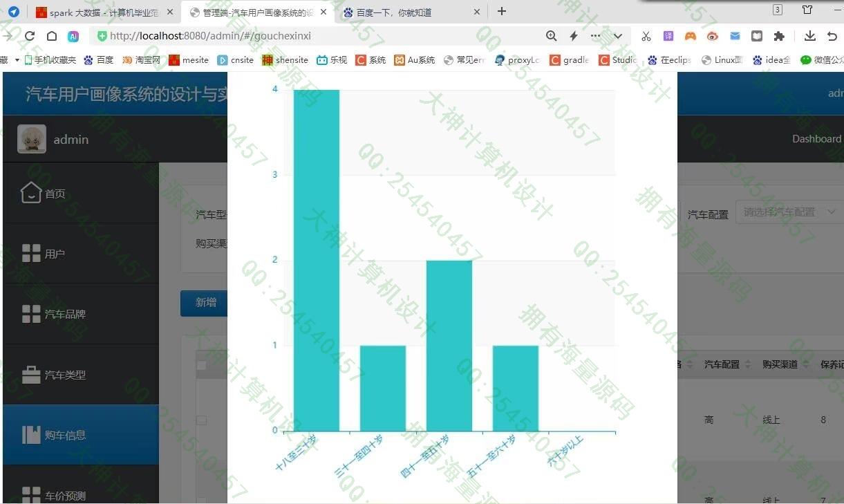Viewport: 844px width, 504px height.
Task: Switch to the 百度一下，你就知道 tab
Action: (x=413, y=12)
